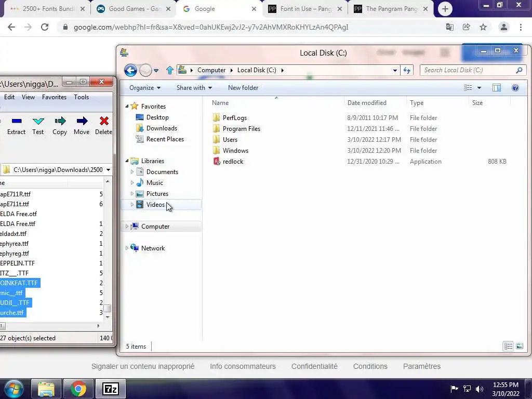Open Windows Explorer from the taskbar

pyautogui.click(x=46, y=389)
